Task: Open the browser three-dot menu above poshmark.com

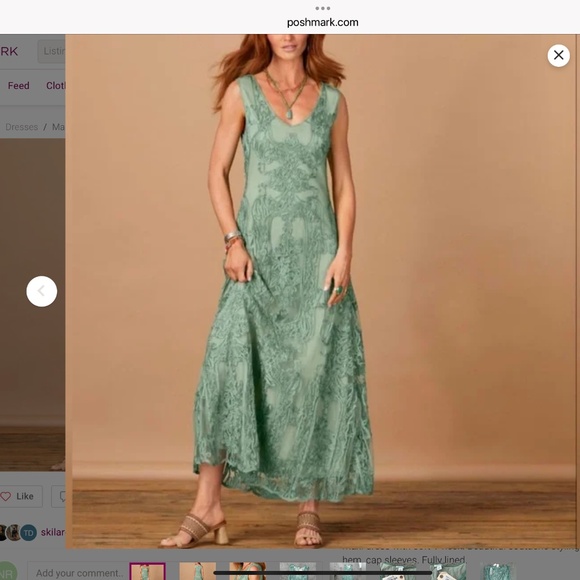Action: click(323, 8)
